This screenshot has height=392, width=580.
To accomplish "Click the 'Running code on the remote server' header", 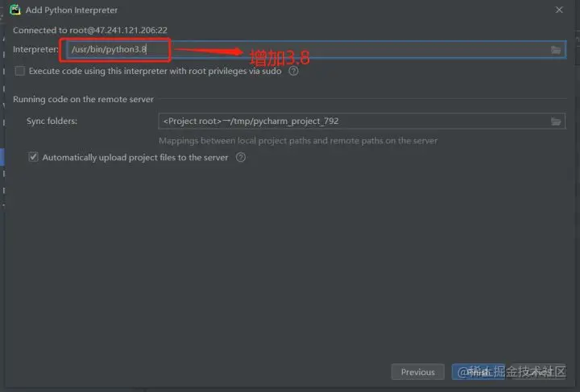I will tap(83, 99).
